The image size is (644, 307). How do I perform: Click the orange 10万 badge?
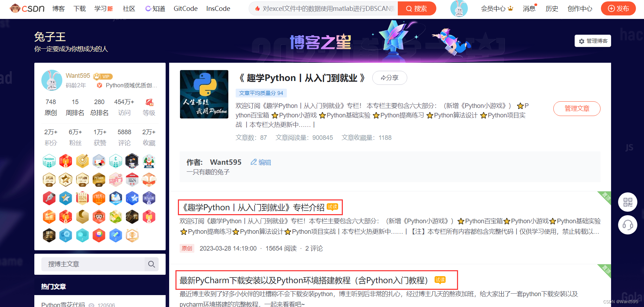tap(99, 198)
